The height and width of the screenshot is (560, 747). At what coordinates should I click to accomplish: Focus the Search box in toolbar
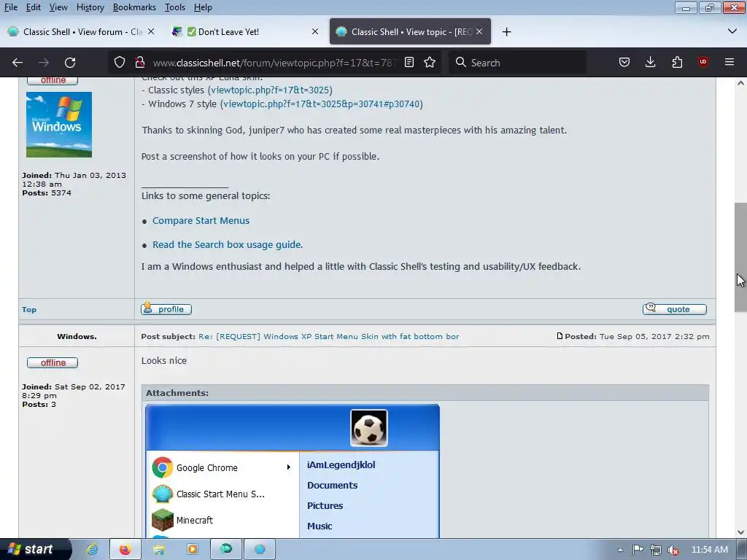point(517,63)
